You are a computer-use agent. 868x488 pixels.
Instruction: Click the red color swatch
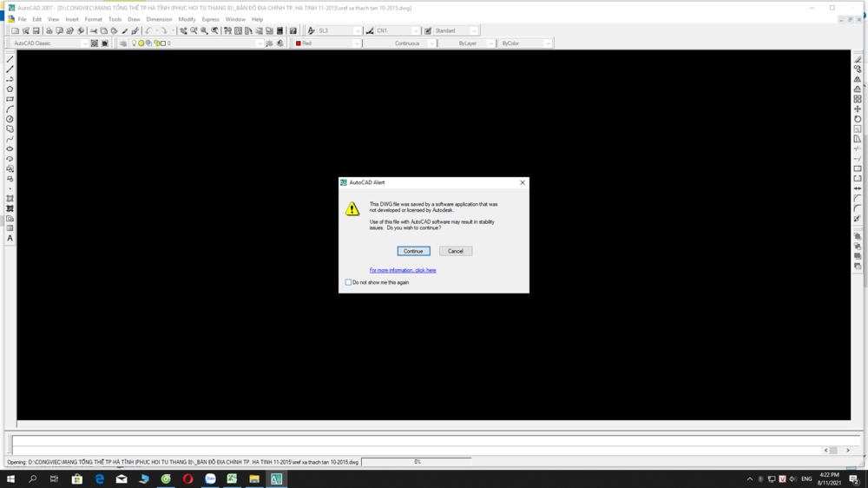[299, 43]
